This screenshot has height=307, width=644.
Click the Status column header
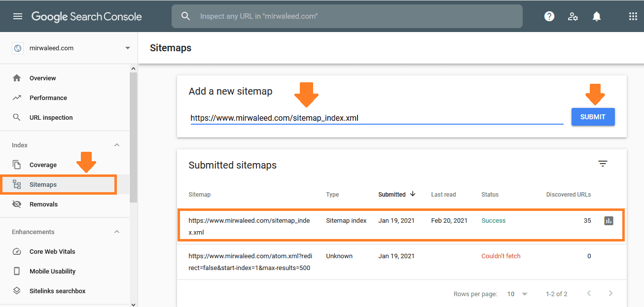490,194
